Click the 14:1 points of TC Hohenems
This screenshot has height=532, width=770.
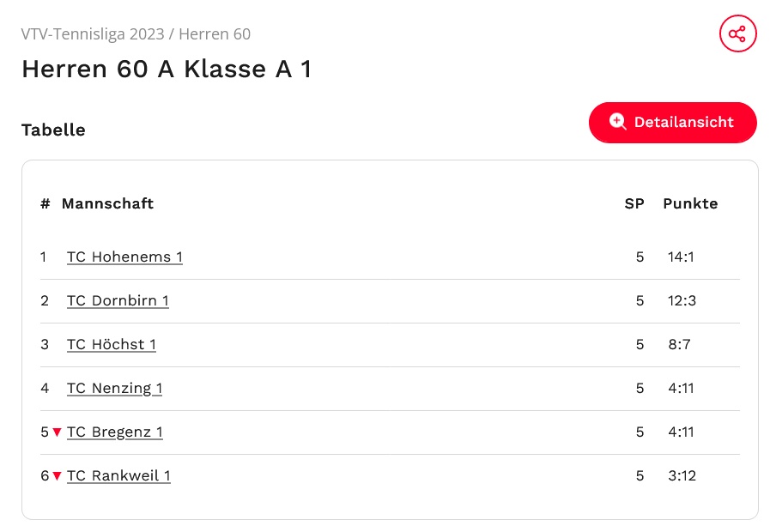tap(681, 257)
